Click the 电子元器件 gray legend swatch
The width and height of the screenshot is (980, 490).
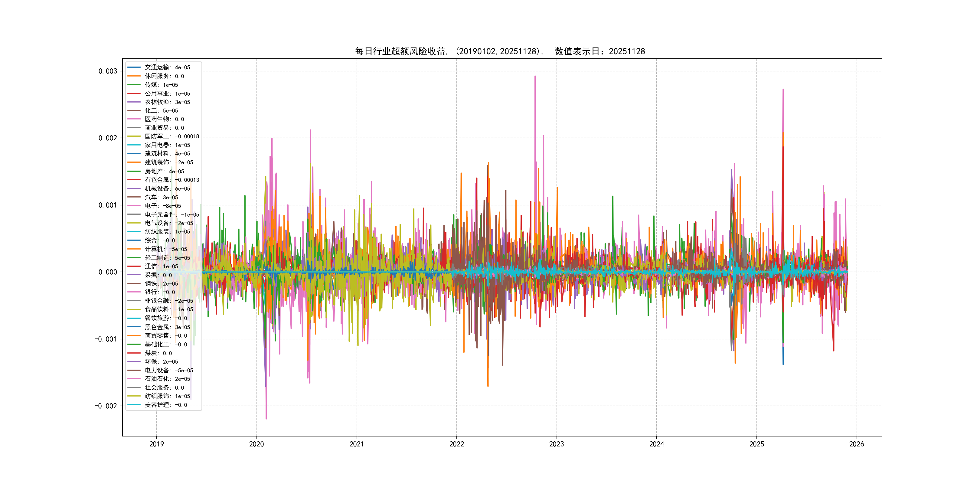pos(134,214)
